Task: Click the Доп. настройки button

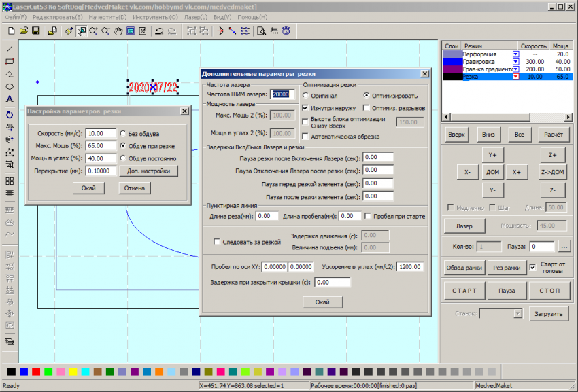Action: [x=148, y=171]
